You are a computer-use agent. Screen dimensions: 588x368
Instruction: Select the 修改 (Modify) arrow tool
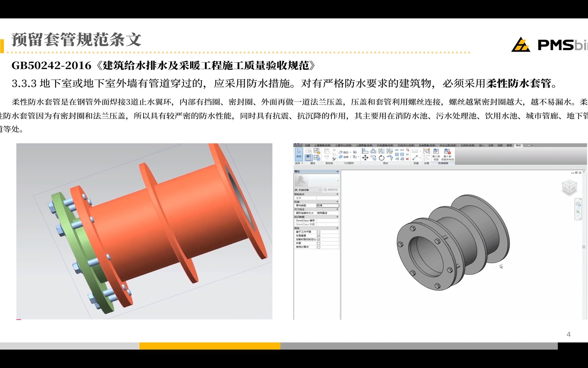coord(299,154)
